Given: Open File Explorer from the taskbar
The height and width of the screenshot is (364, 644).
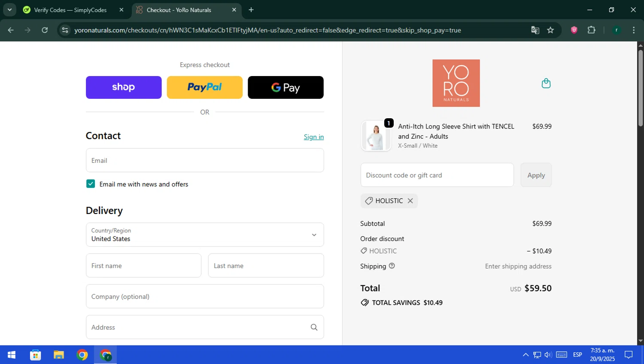Looking at the screenshot, I should click(59, 355).
